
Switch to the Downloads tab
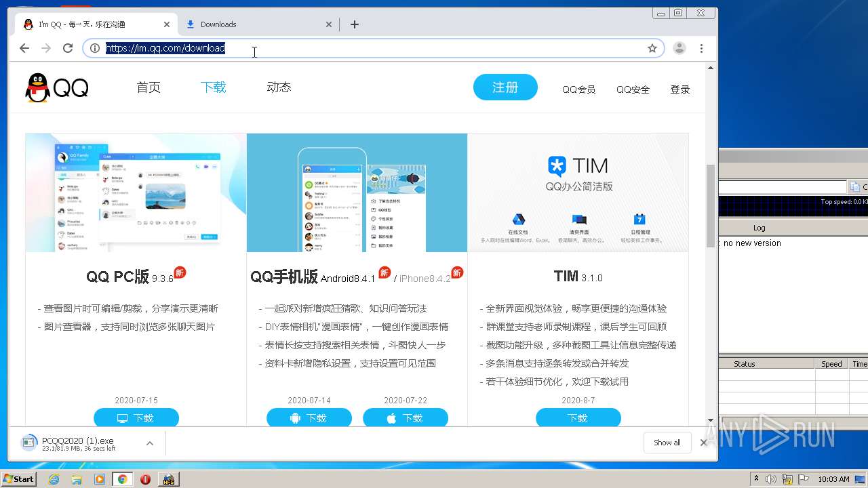pos(258,24)
